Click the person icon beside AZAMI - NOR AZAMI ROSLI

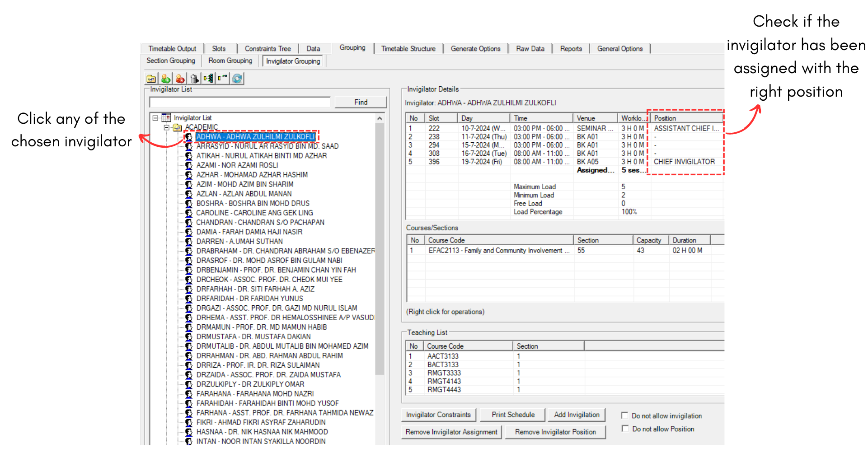[189, 165]
